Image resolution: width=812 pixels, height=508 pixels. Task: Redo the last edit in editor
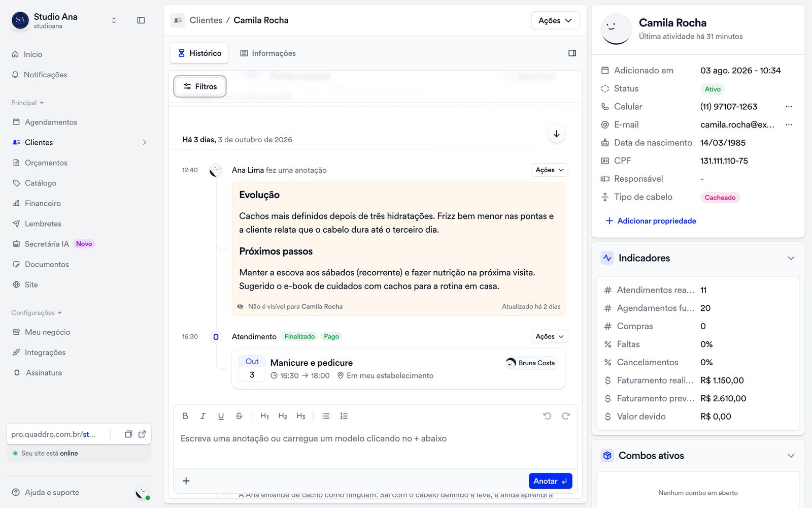(x=565, y=416)
